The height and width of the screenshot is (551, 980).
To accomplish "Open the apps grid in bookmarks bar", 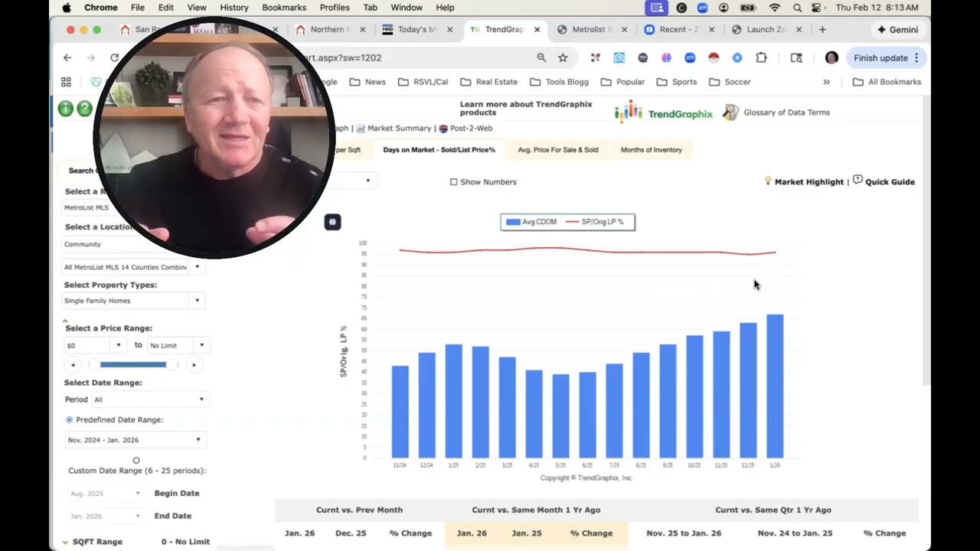I will pyautogui.click(x=66, y=82).
